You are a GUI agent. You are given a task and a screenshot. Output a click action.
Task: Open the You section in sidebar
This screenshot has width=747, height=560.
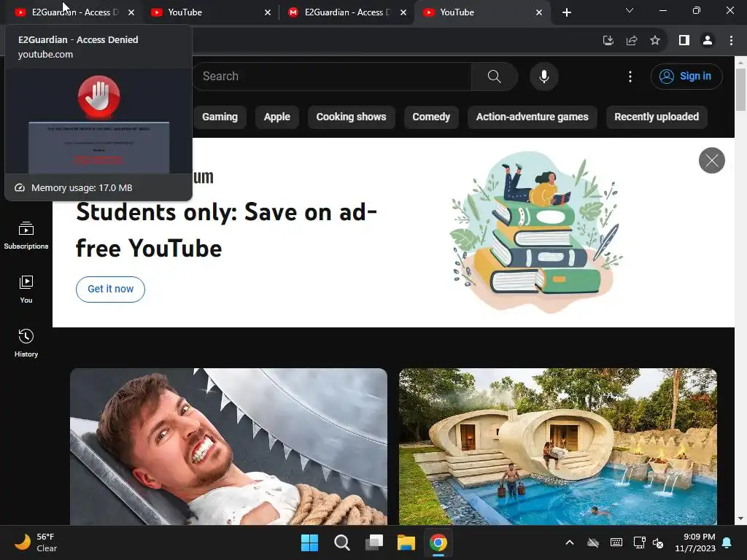click(26, 289)
